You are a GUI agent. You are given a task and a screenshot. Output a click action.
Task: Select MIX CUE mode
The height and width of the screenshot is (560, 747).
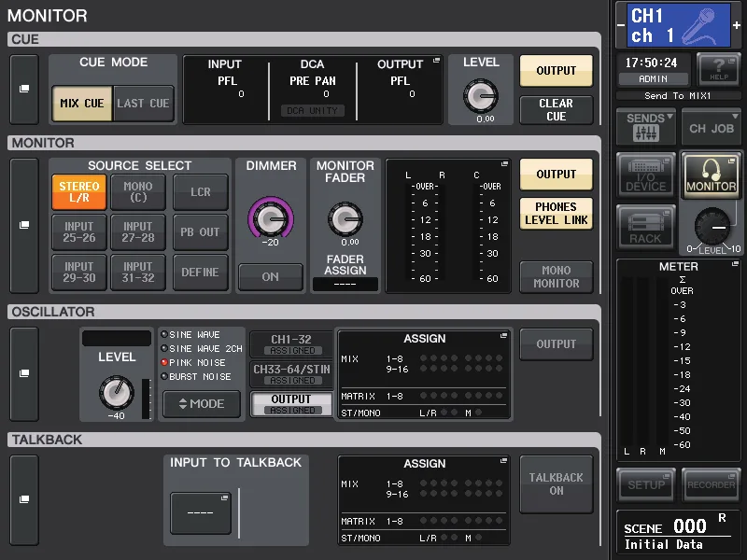[82, 104]
